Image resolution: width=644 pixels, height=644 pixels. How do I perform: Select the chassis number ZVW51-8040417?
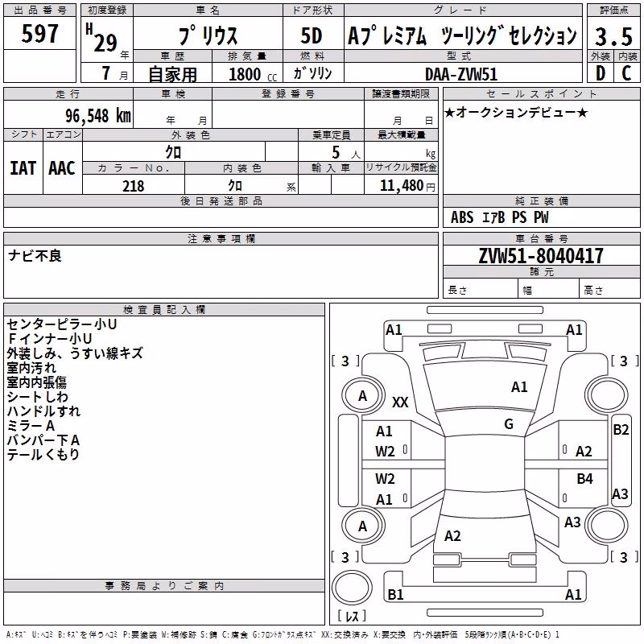pos(541,255)
